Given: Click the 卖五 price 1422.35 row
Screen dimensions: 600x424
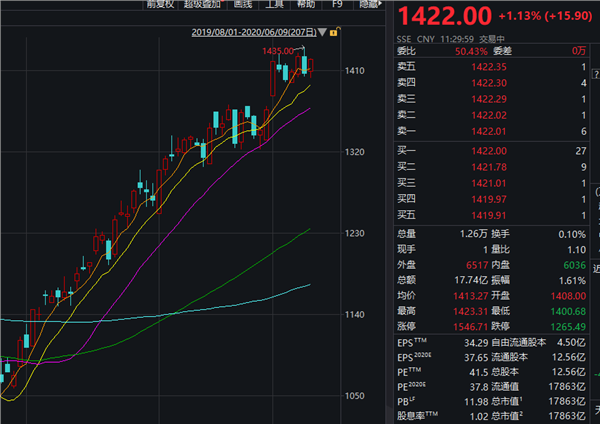Looking at the screenshot, I should 491,67.
